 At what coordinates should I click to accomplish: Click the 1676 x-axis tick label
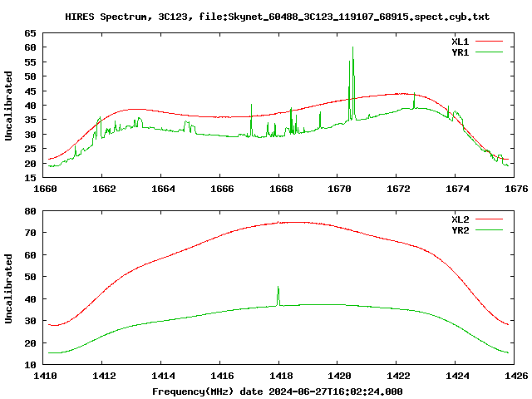[517, 189]
